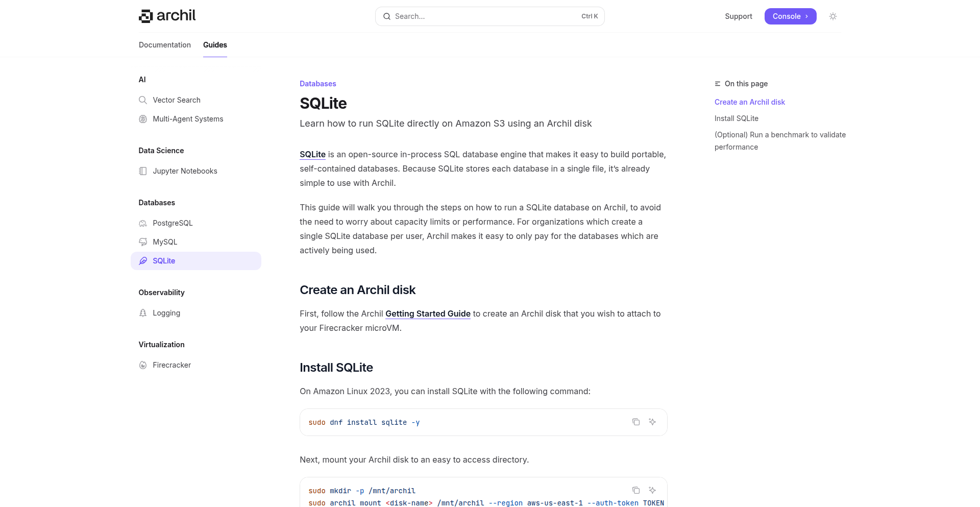Open the Jupyter Notebooks guide
Screen dimensions: 980x507
click(185, 171)
